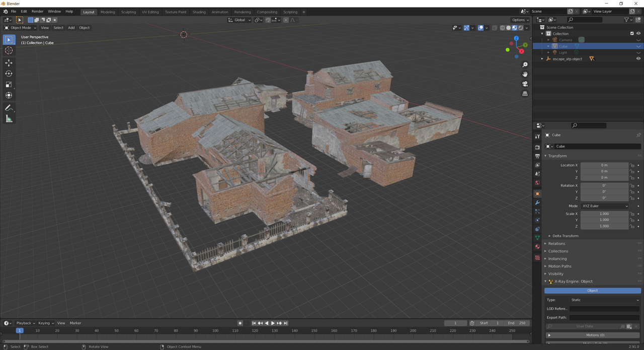The image size is (644, 350).
Task: Switch to the UV Editing workspace tab
Action: pyautogui.click(x=150, y=12)
